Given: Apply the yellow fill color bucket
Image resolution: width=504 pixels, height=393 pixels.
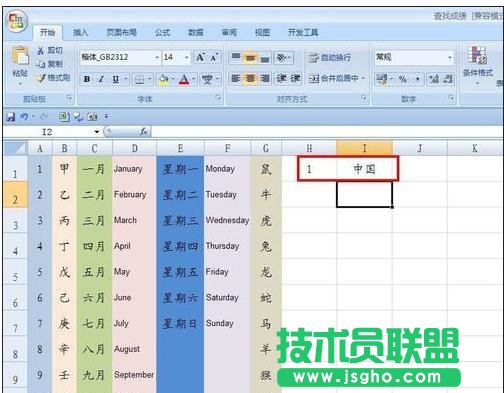Looking at the screenshot, I should click(164, 79).
